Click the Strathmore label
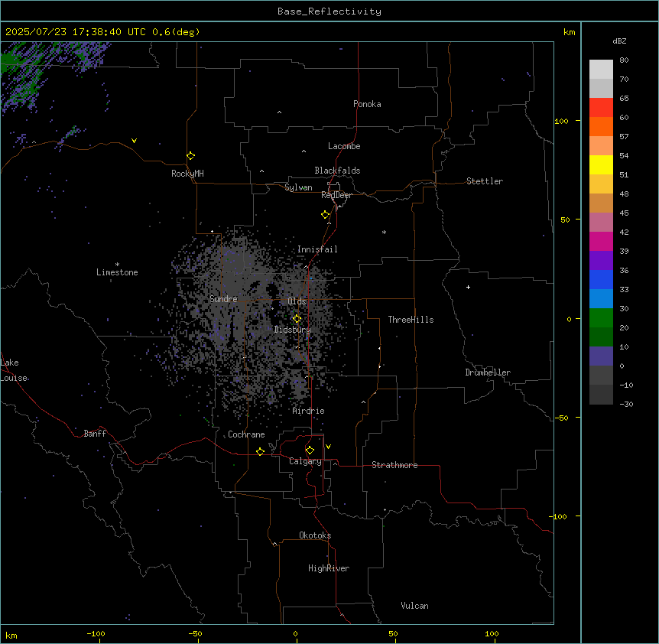This screenshot has height=644, width=659. click(x=394, y=465)
